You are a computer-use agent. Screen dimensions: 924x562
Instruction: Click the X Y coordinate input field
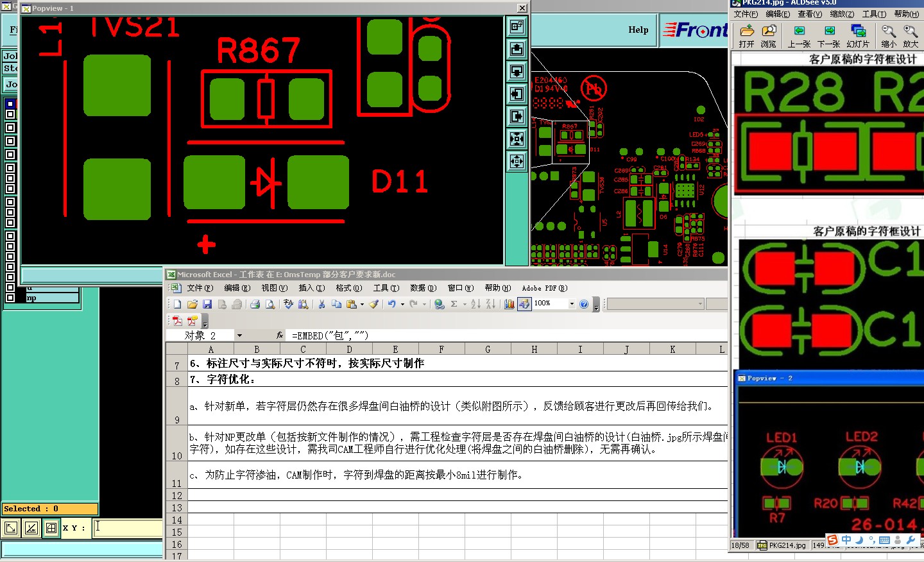pyautogui.click(x=128, y=528)
